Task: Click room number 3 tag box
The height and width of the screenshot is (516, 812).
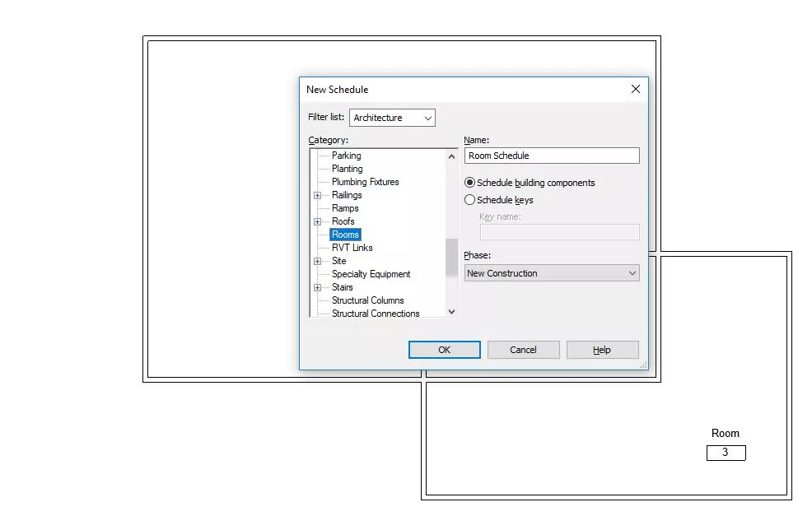Action: click(726, 453)
